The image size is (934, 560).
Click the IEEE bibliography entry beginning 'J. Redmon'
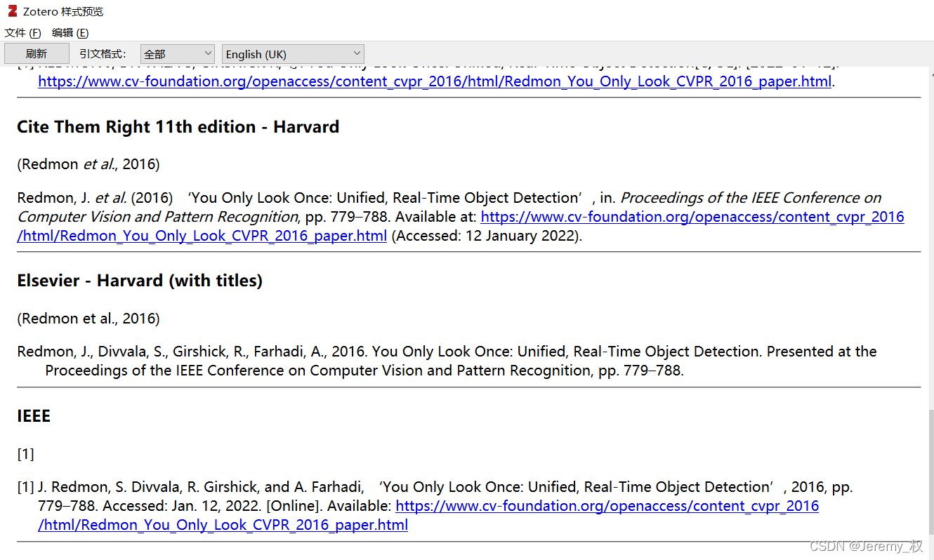coord(435,506)
